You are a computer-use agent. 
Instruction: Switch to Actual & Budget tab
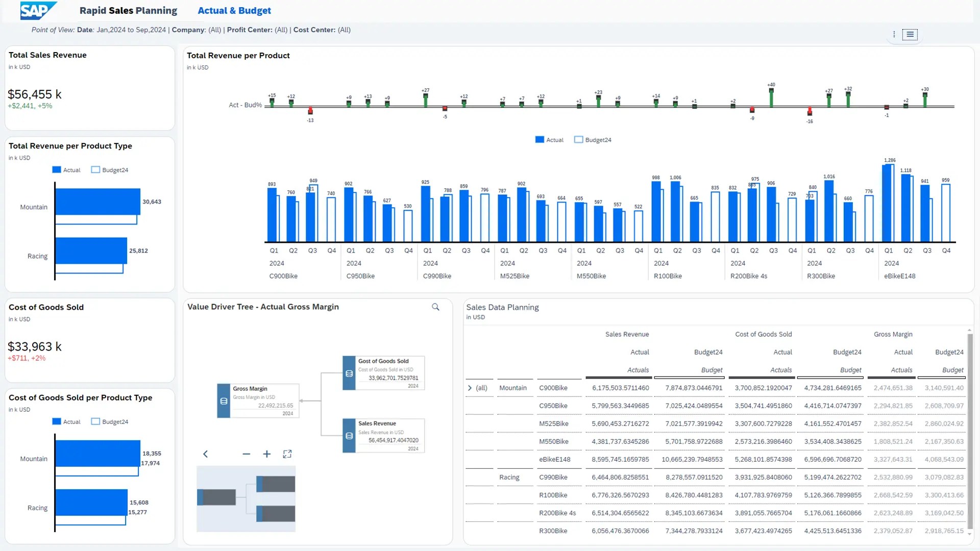point(234,10)
